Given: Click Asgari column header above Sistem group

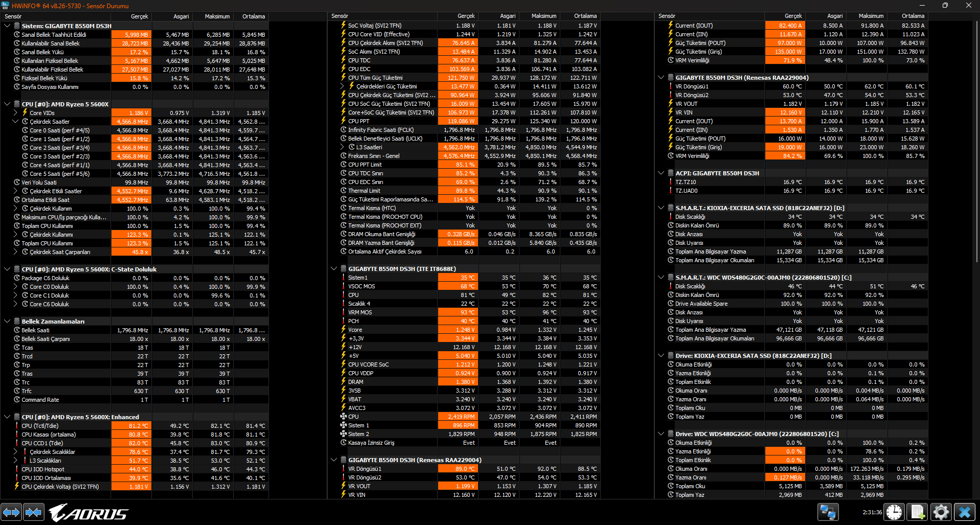Looking at the screenshot, I should pos(172,16).
